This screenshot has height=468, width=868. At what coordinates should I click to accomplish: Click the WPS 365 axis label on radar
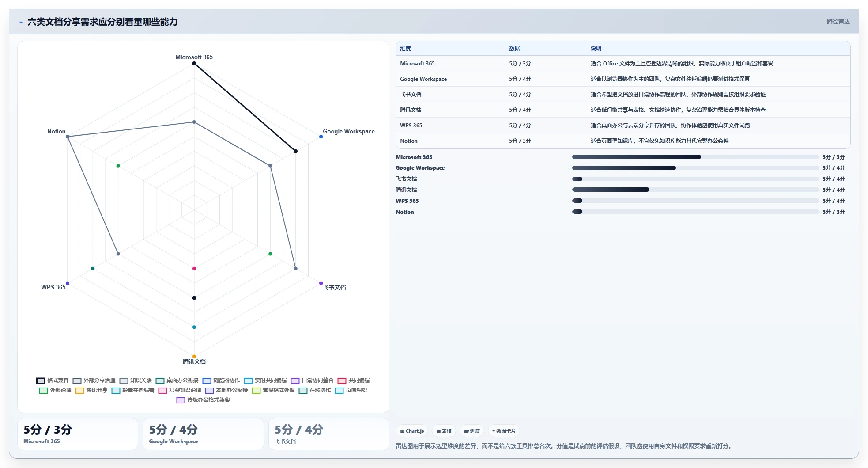point(53,287)
